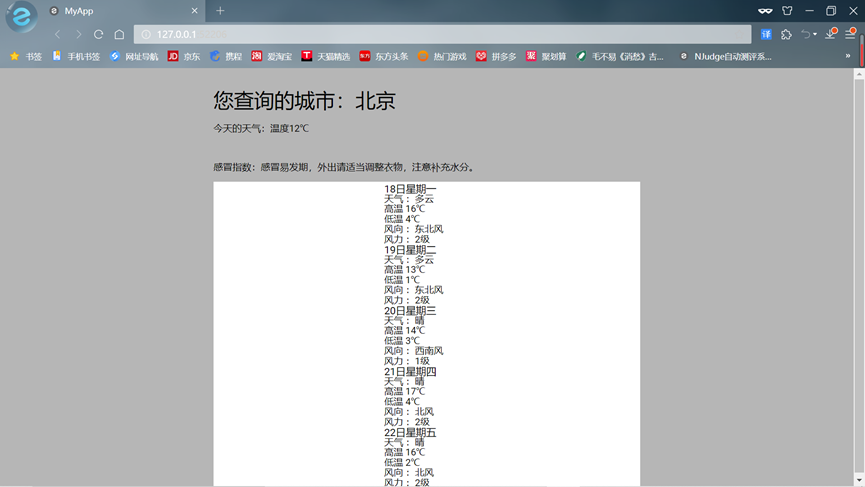This screenshot has width=865, height=487.
Task: Click 19日星期二 forecast heading
Action: [410, 250]
